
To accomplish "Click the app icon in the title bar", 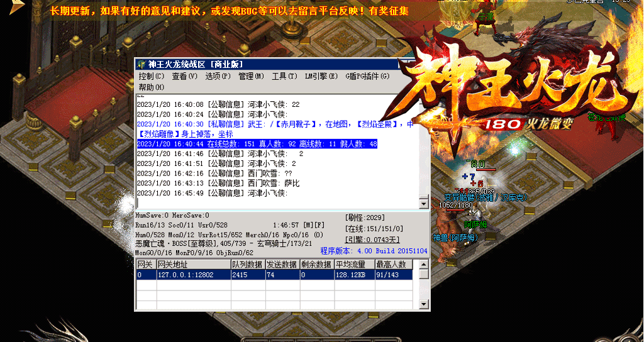I will coord(141,64).
